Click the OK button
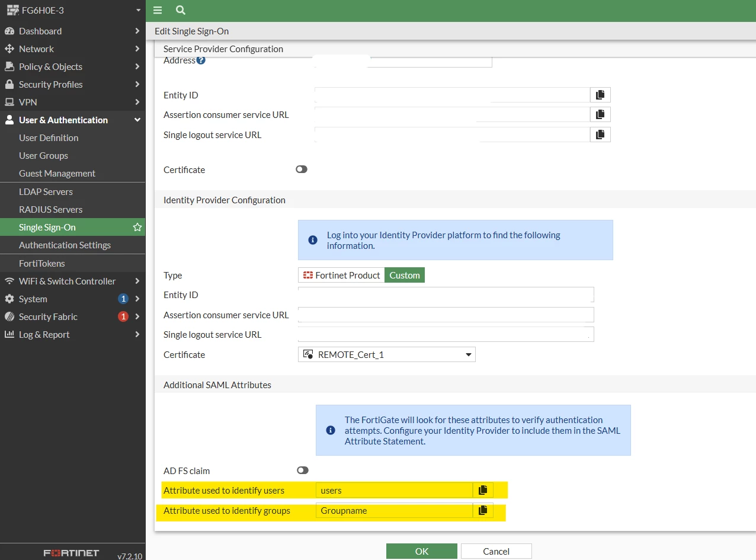Screen dimensions: 756x560 click(422, 551)
